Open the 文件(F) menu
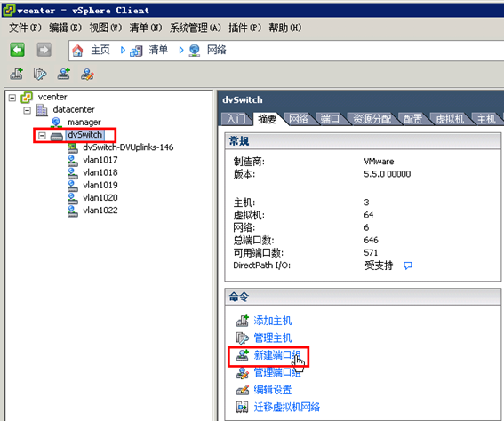The width and height of the screenshot is (504, 421). (x=25, y=28)
